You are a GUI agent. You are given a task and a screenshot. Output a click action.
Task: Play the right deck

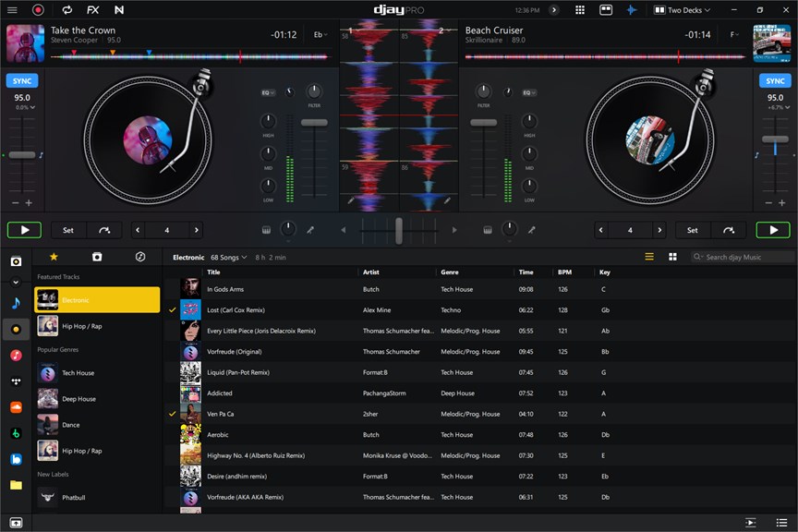pos(773,230)
